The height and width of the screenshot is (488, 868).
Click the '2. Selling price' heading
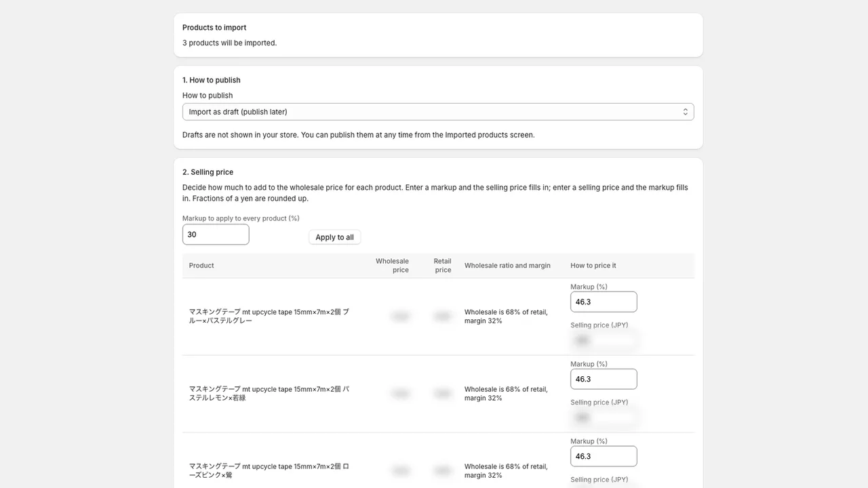coord(208,172)
